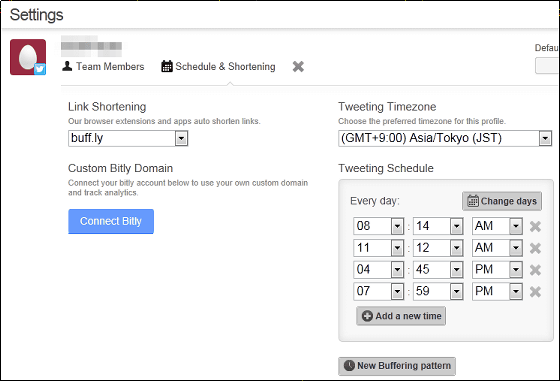
Task: Click the clock icon on New Buffering pattern
Action: click(349, 366)
